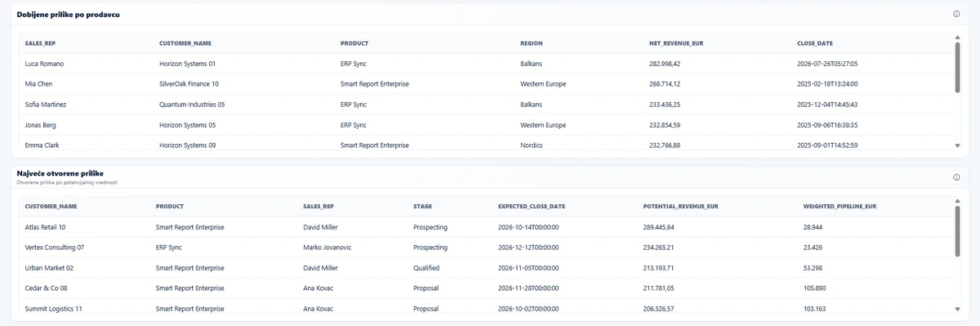Click customer SilverOak Finance 10
Viewport: 980px width, 326px height.
point(189,84)
